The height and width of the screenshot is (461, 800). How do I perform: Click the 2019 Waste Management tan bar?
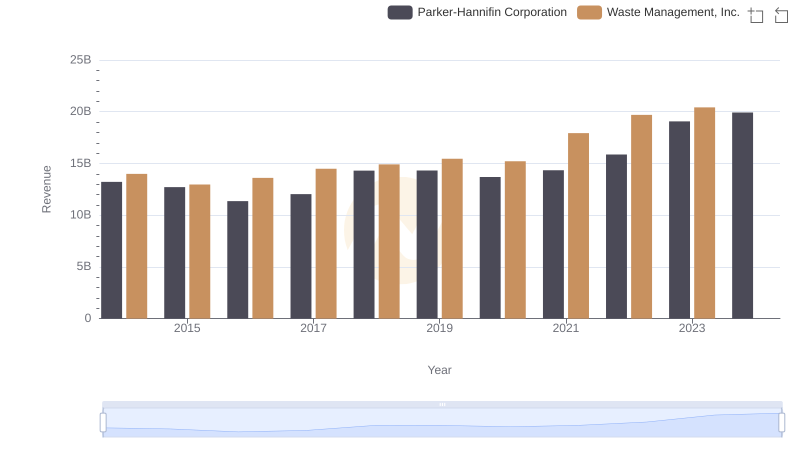tap(452, 239)
